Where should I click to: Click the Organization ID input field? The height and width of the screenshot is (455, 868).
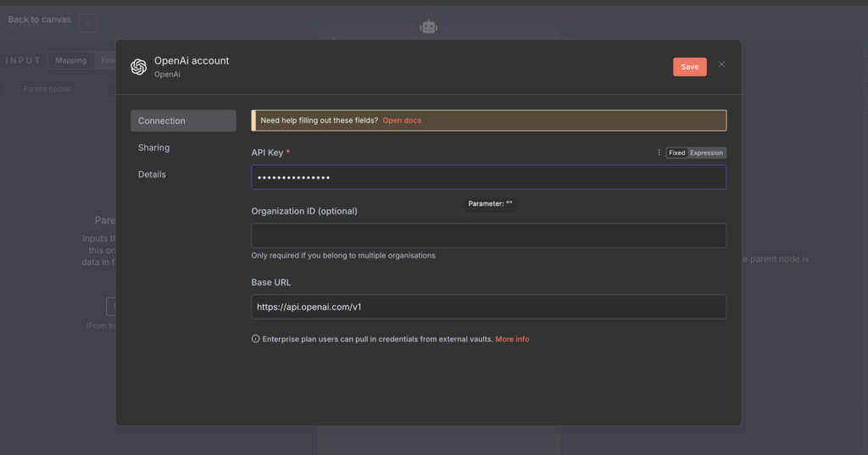(488, 236)
